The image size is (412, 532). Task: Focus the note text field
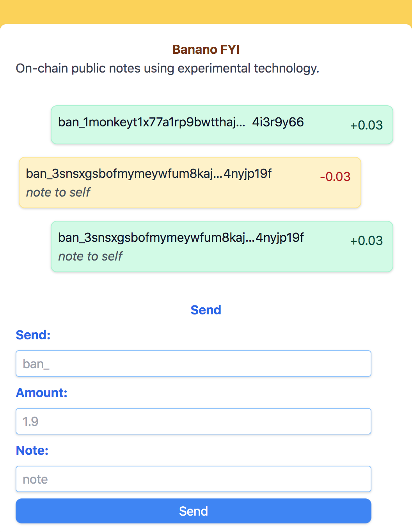pos(194,479)
